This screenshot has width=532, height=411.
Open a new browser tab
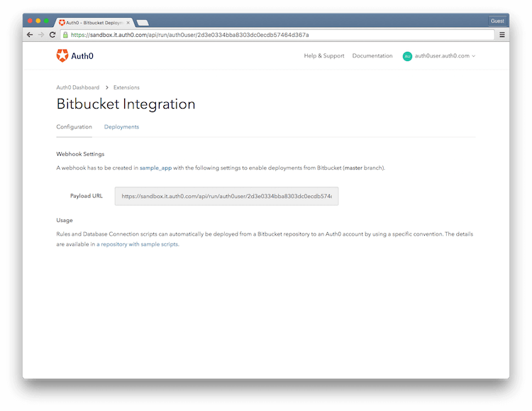click(x=143, y=23)
